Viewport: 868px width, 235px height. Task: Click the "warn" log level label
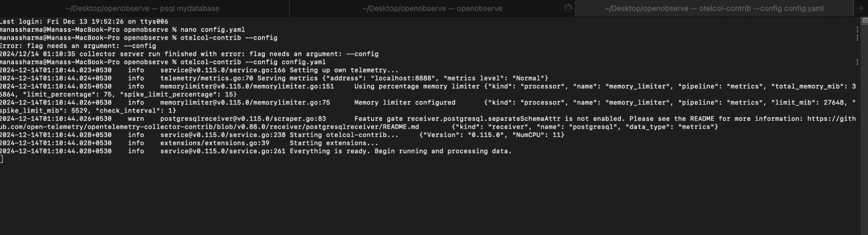click(135, 119)
